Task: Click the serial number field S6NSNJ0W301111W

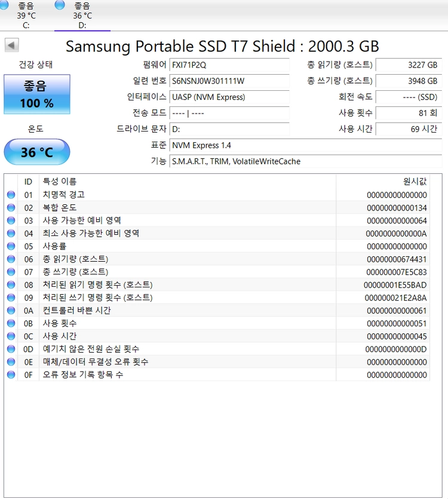Action: pyautogui.click(x=229, y=81)
